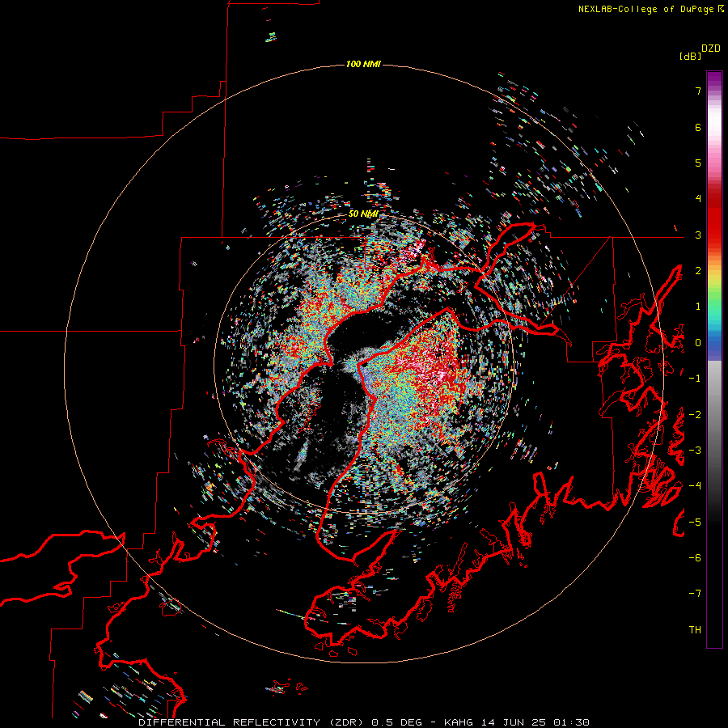The image size is (728, 728).
Task: Click the DZD color bar legend
Action: pyautogui.click(x=714, y=360)
